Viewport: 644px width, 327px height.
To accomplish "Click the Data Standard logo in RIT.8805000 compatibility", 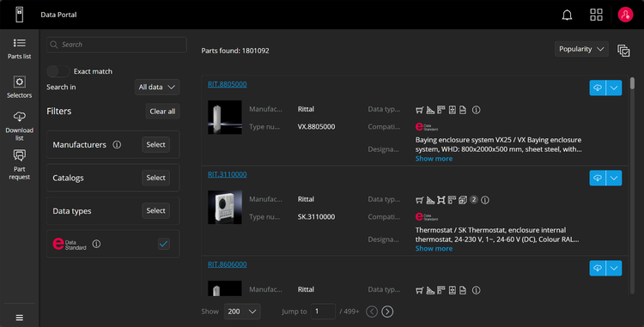I will click(x=426, y=127).
